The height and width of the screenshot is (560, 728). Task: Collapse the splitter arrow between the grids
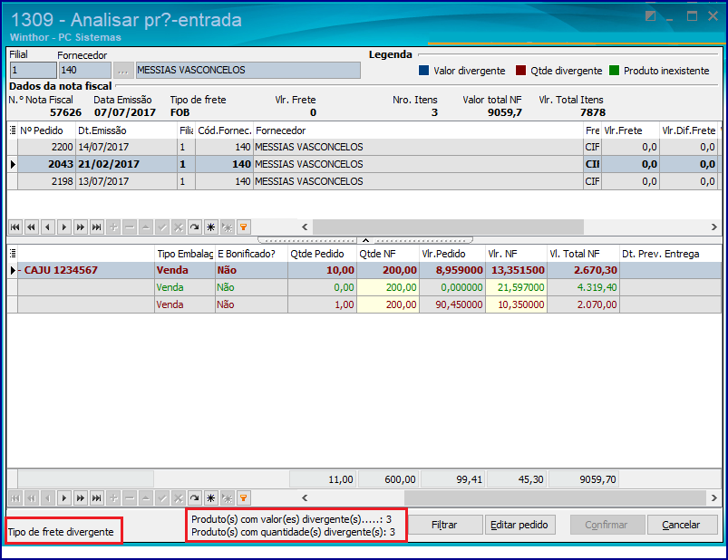click(x=366, y=240)
